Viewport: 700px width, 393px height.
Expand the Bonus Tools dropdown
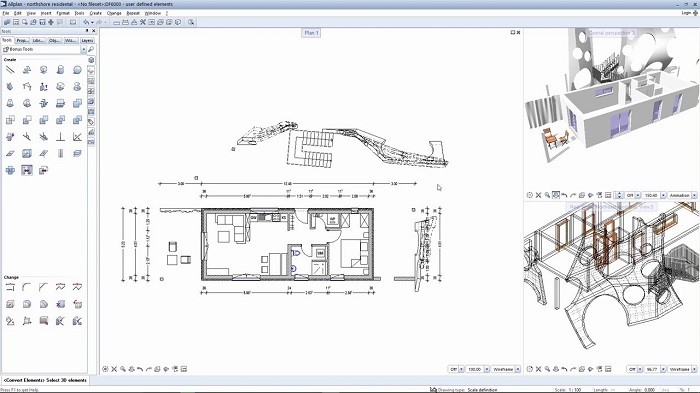coord(83,50)
